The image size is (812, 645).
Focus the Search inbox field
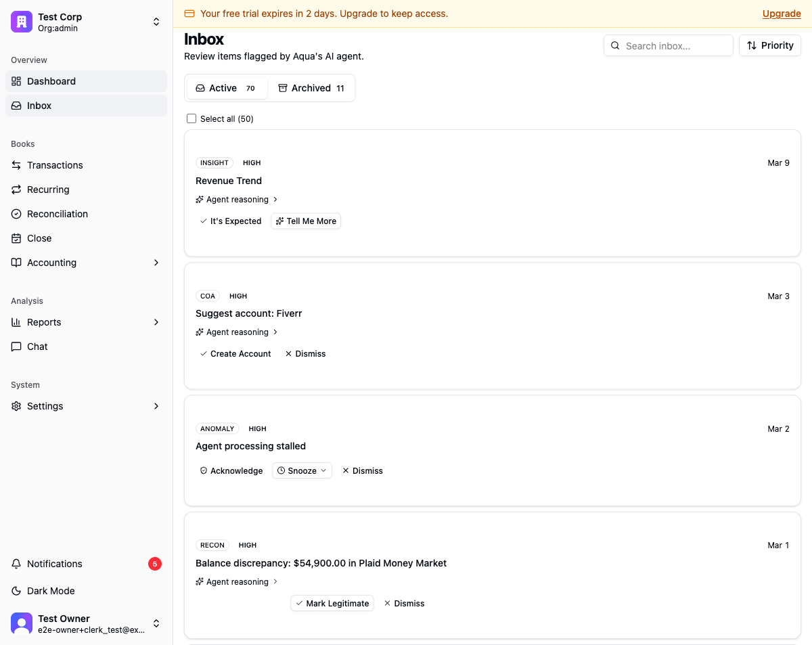tap(669, 45)
